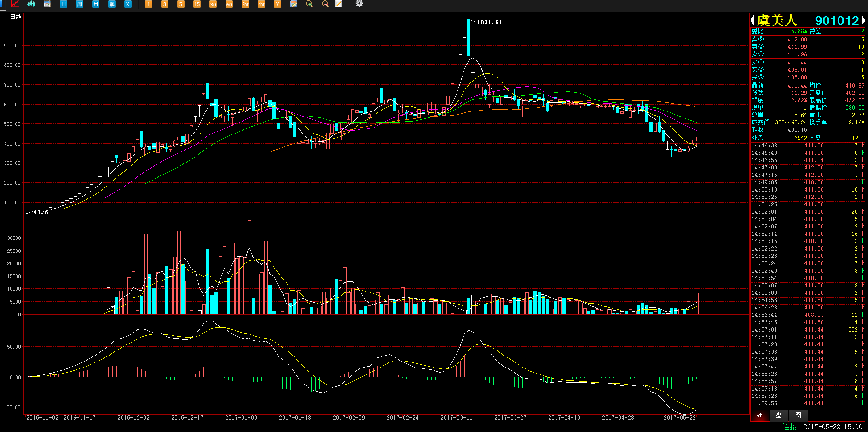Screen dimensions: 868x432
Task: Click the orange Y period button
Action: tap(277, 4)
